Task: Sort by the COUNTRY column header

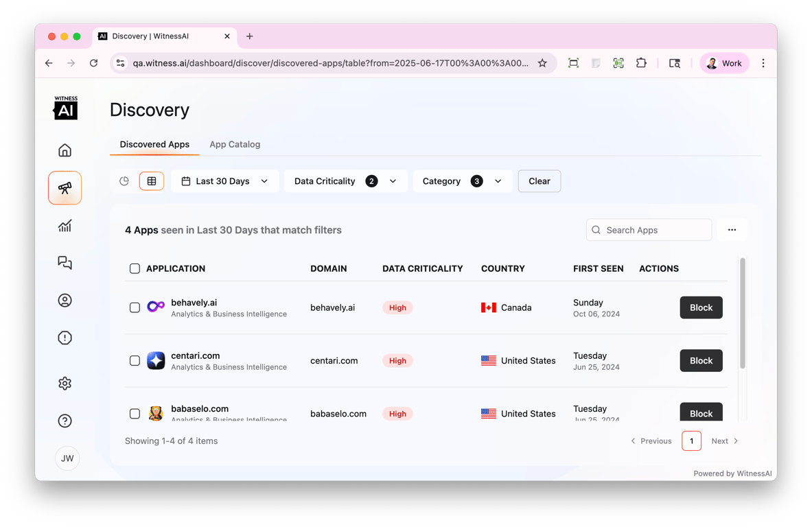Action: click(503, 269)
